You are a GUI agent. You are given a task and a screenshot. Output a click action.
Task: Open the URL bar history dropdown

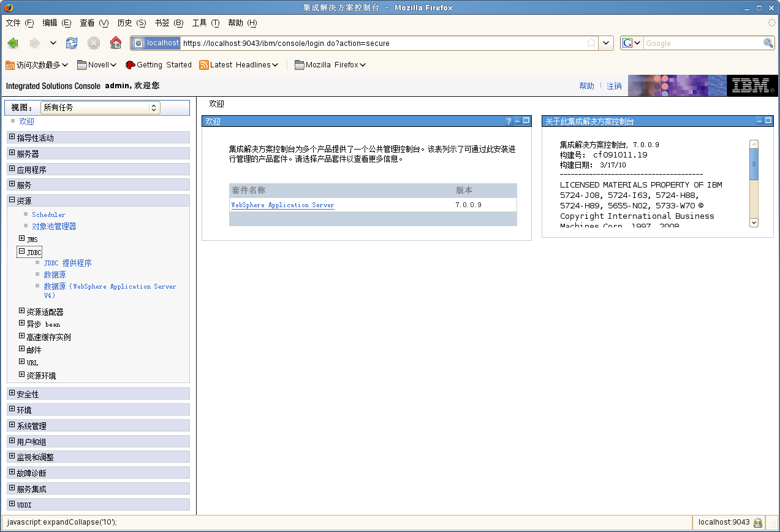pyautogui.click(x=606, y=43)
